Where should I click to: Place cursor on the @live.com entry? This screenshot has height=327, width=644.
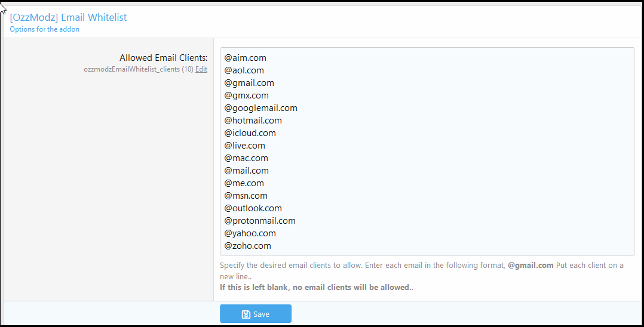(x=245, y=146)
